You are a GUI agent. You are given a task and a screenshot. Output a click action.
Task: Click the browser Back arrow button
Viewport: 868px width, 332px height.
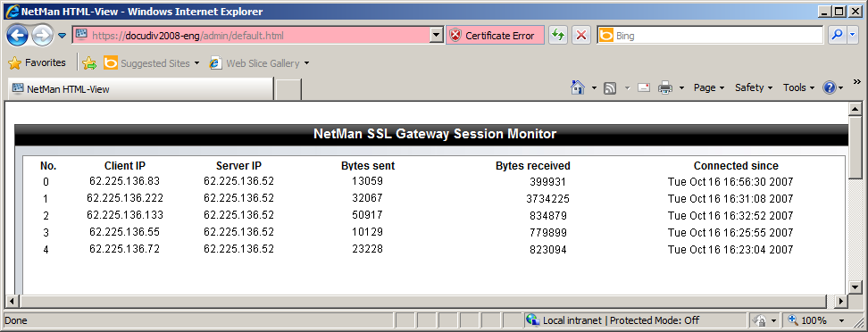pyautogui.click(x=17, y=36)
